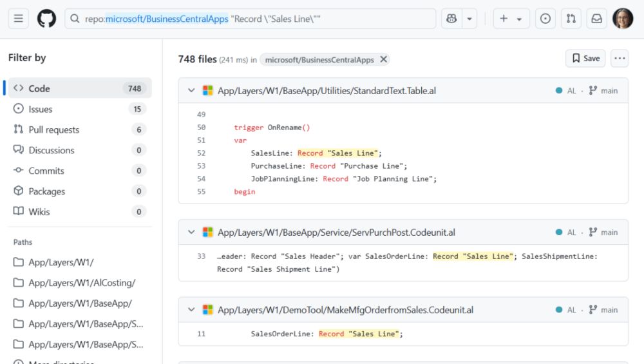Click the 748 files result count
This screenshot has width=644, height=364.
pyautogui.click(x=197, y=59)
